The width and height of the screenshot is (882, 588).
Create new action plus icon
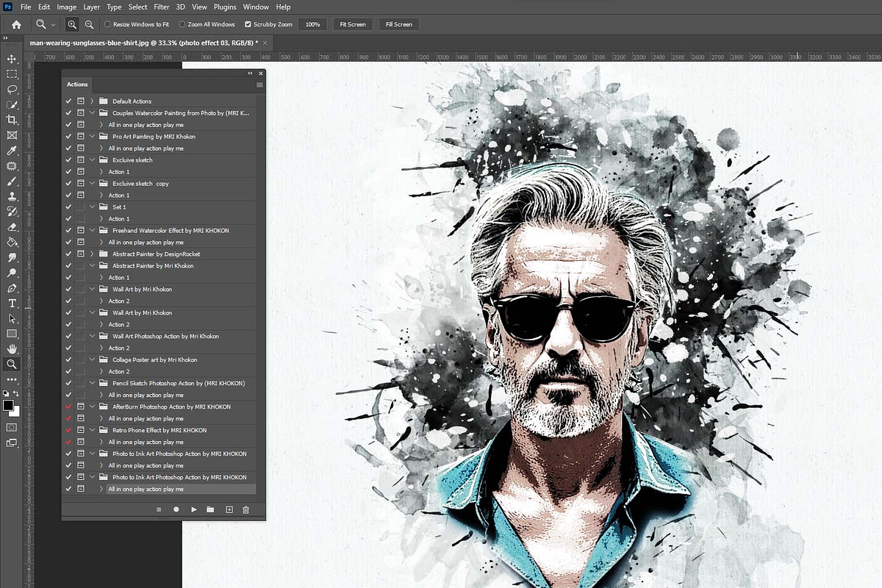229,509
